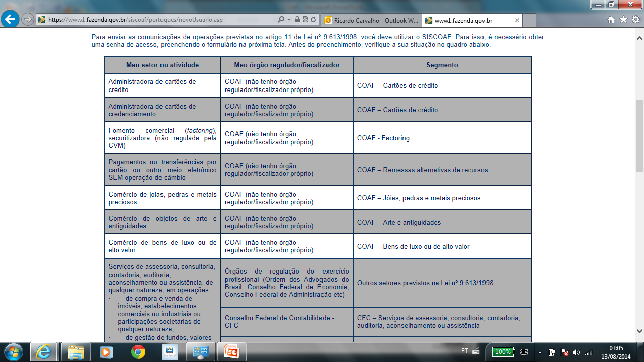Click the 'Meu órgão regulador/fiscalizador' header
Image resolution: width=644 pixels, height=362 pixels.
tap(287, 65)
